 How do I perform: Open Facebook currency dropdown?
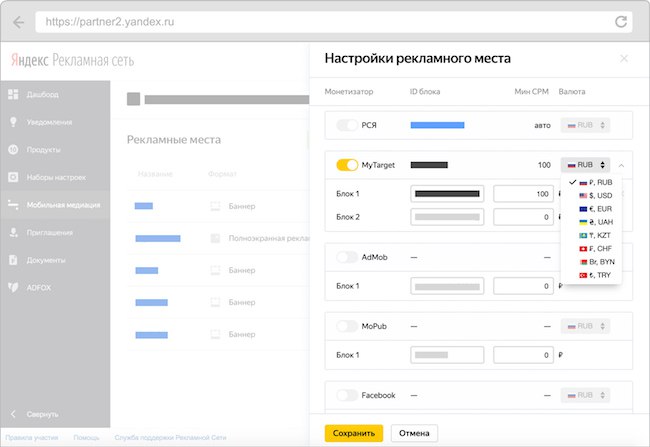[x=585, y=395]
